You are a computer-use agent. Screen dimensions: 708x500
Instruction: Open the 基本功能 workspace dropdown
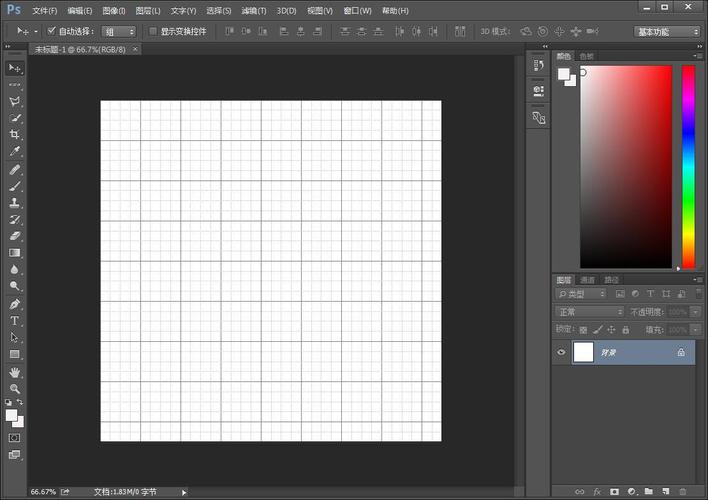667,31
